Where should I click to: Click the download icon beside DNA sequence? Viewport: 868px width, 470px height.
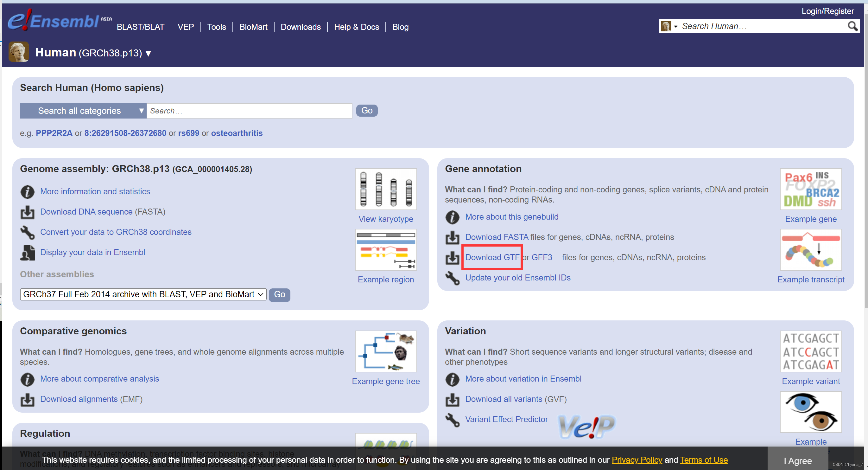pyautogui.click(x=27, y=212)
